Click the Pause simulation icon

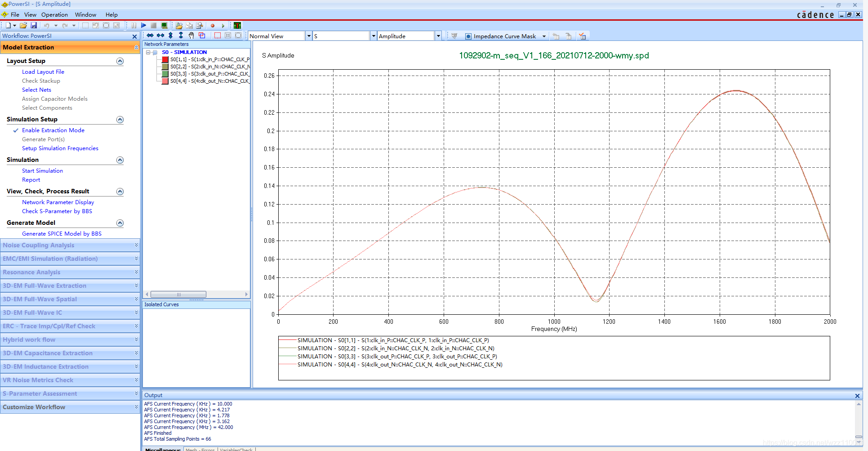134,26
